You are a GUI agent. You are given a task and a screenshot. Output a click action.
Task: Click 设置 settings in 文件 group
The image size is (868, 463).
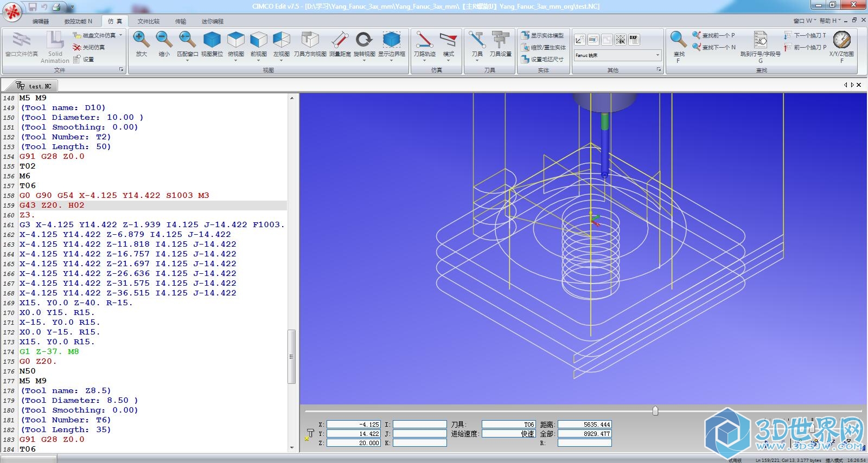84,59
